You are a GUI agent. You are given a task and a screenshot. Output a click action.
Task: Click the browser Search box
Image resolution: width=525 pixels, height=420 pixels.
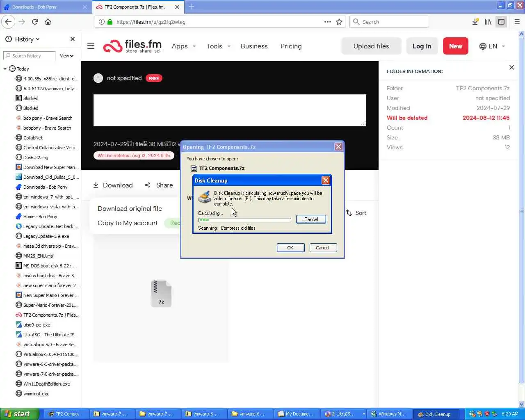coord(388,22)
